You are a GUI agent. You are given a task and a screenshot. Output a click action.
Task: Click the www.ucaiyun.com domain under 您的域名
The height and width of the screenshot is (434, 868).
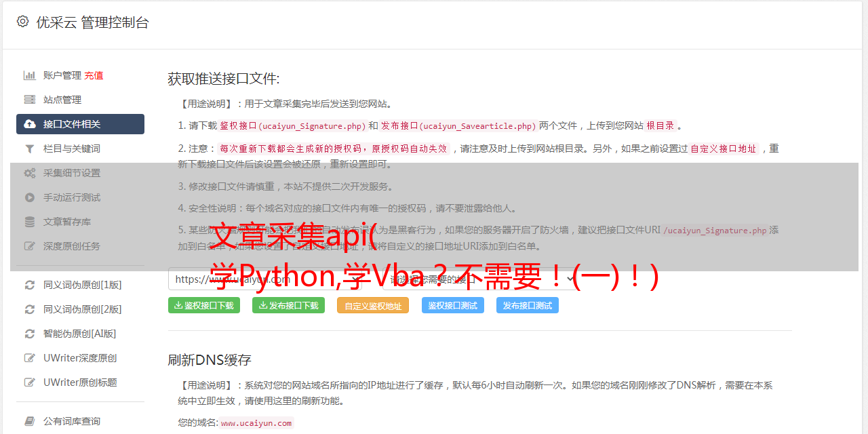click(x=256, y=422)
